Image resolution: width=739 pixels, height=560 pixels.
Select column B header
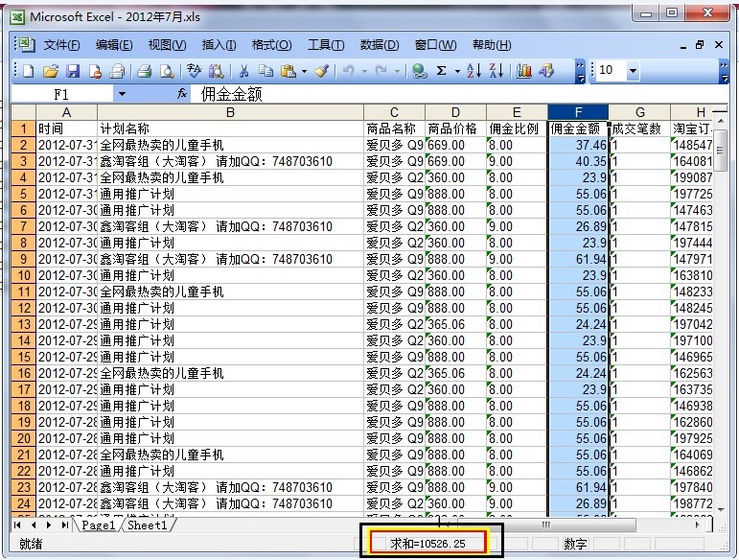[x=230, y=112]
